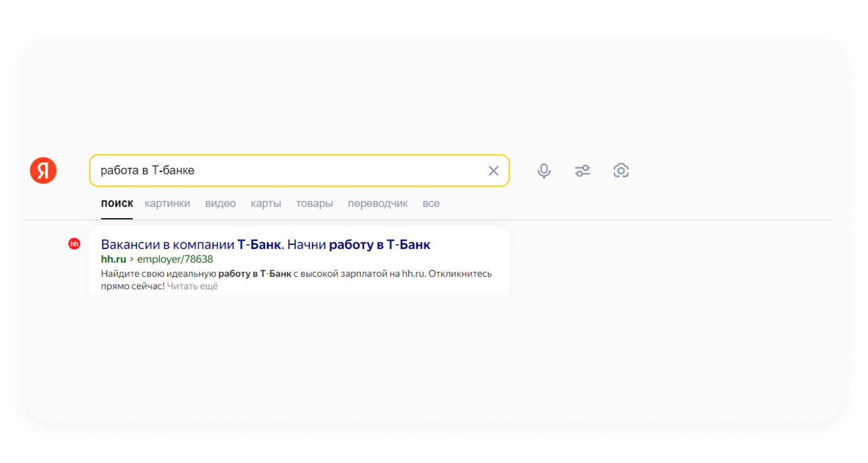Click the hh favicon next to result
This screenshot has height=463, width=868.
tap(74, 244)
